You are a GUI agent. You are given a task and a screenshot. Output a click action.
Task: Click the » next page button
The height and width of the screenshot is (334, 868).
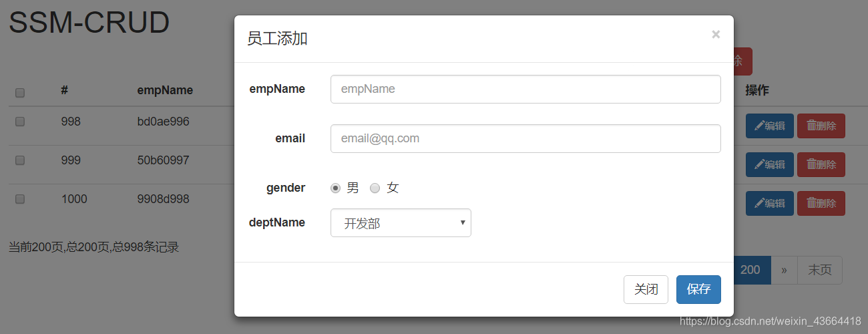click(784, 270)
